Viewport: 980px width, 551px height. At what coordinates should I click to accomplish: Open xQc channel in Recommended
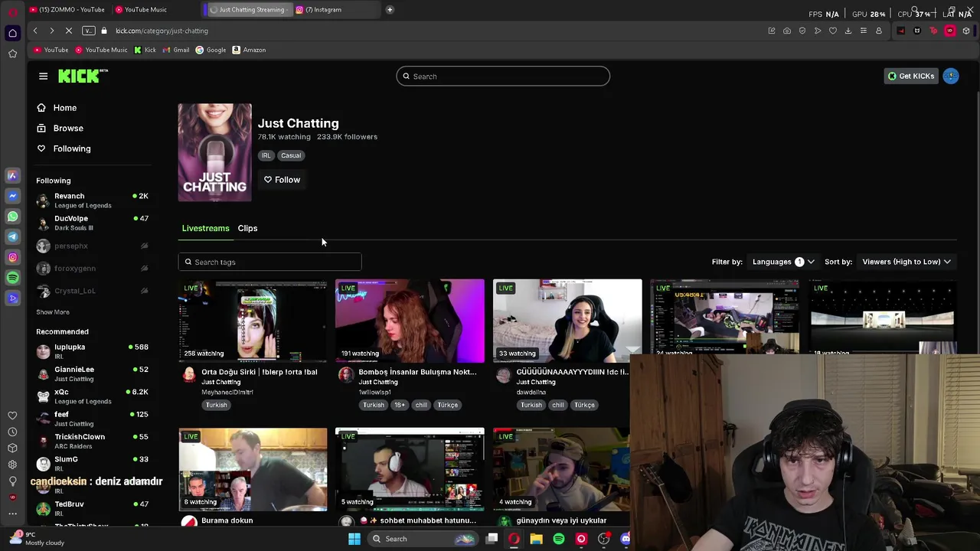pyautogui.click(x=92, y=396)
